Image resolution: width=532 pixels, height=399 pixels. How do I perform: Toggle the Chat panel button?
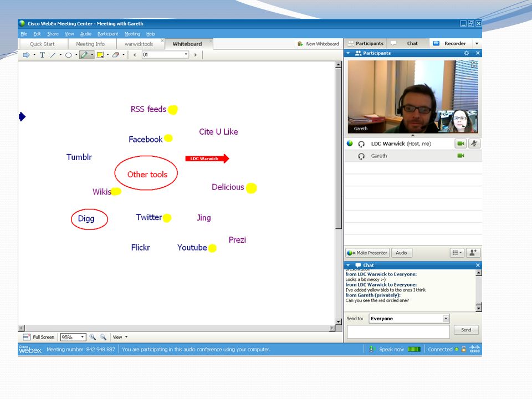[408, 43]
